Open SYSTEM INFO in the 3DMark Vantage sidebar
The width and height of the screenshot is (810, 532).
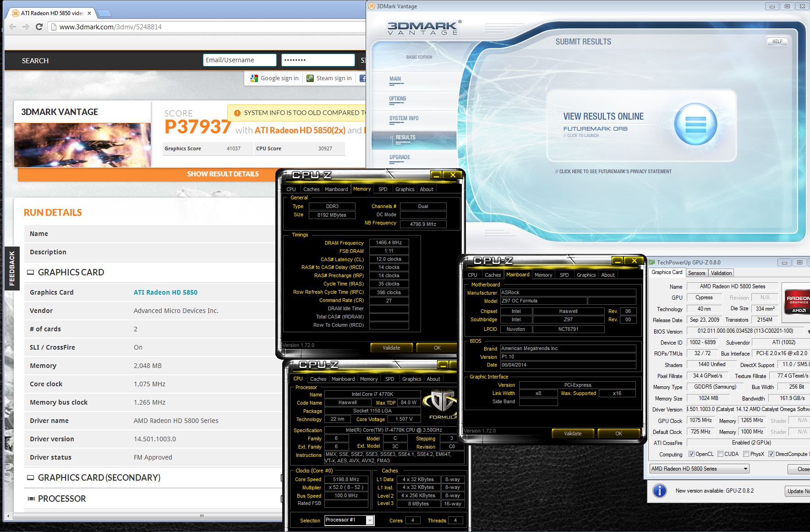404,118
